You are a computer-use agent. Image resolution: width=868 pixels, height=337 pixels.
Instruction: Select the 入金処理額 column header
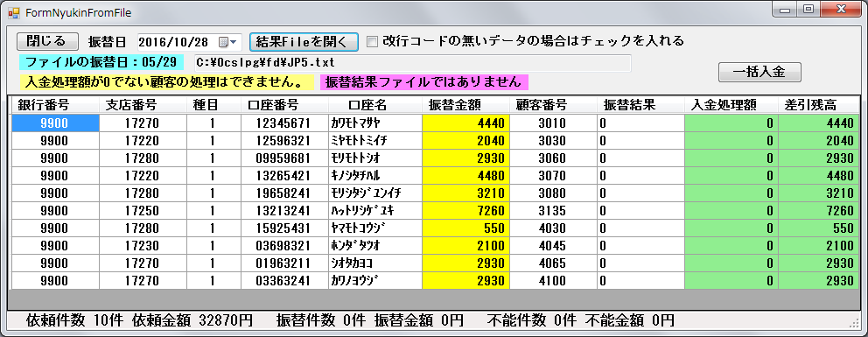(731, 105)
